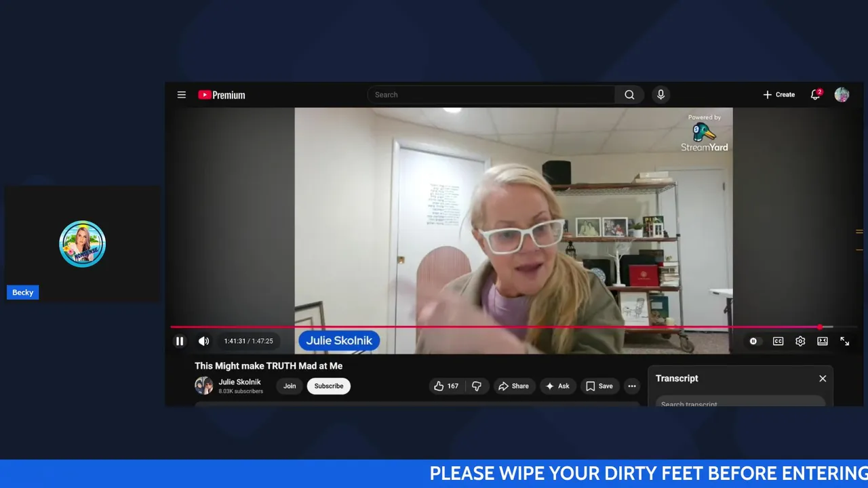Viewport: 868px width, 488px height.
Task: Focus the YouTube search field
Action: click(x=492, y=95)
